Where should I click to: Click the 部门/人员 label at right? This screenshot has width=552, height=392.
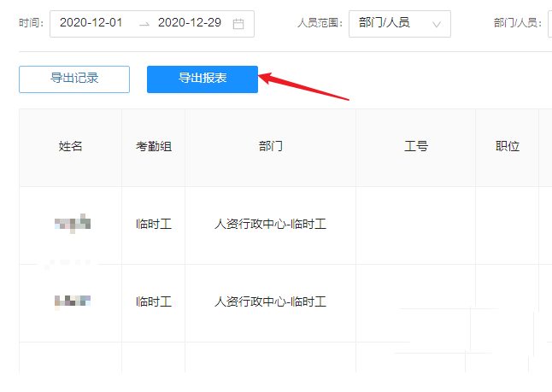tap(517, 23)
